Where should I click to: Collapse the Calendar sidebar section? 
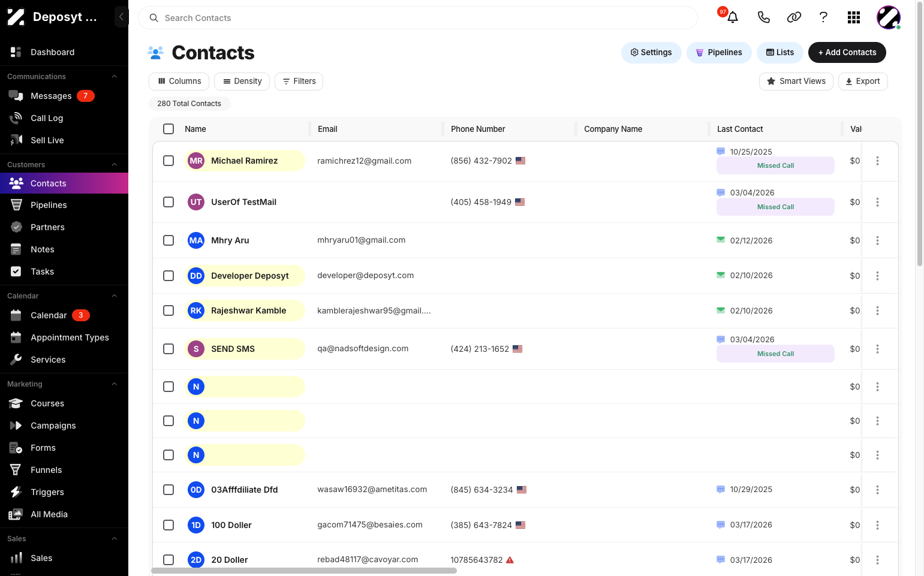(114, 296)
